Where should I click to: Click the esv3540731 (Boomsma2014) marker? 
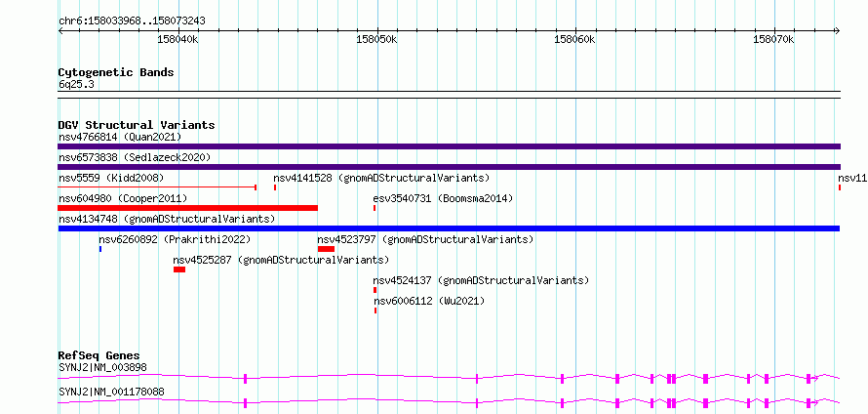375,208
